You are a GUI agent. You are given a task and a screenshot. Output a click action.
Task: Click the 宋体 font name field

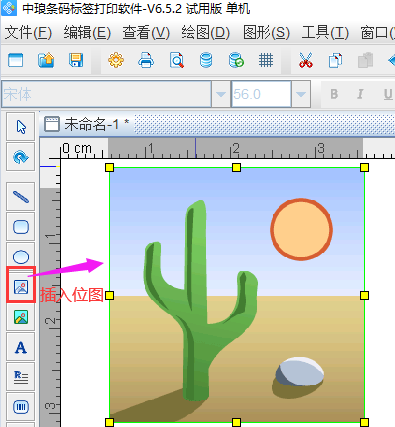click(106, 94)
